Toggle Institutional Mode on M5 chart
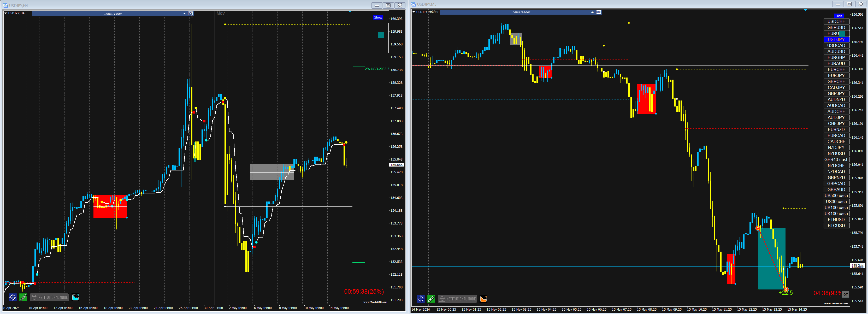 click(x=457, y=299)
